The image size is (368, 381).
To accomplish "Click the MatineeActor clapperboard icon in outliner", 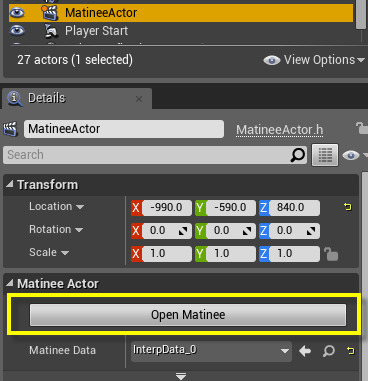I will 50,13.
